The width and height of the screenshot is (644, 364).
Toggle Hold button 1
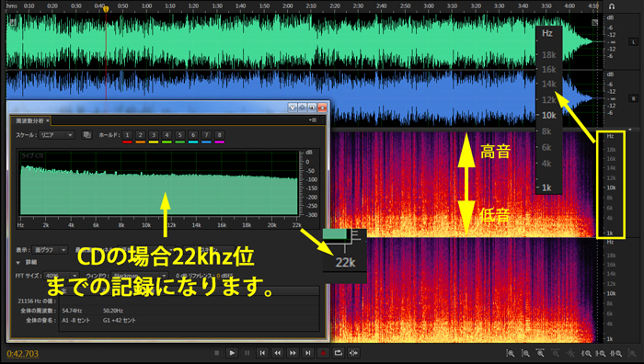point(127,135)
